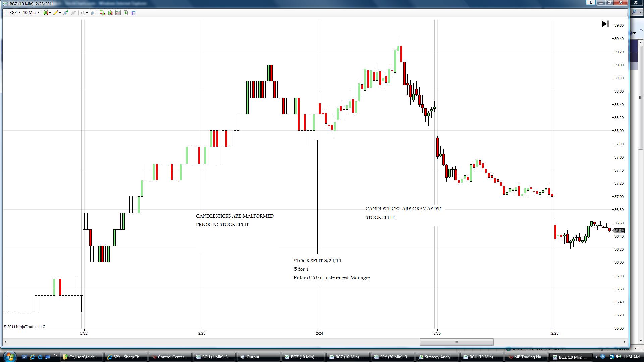Viewport: 644px width, 362px height.
Task: Select the zoom frame tool icon
Action: coord(93,13)
